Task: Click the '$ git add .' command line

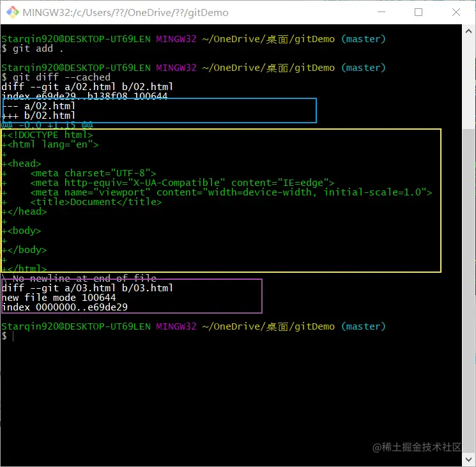Action: click(33, 49)
